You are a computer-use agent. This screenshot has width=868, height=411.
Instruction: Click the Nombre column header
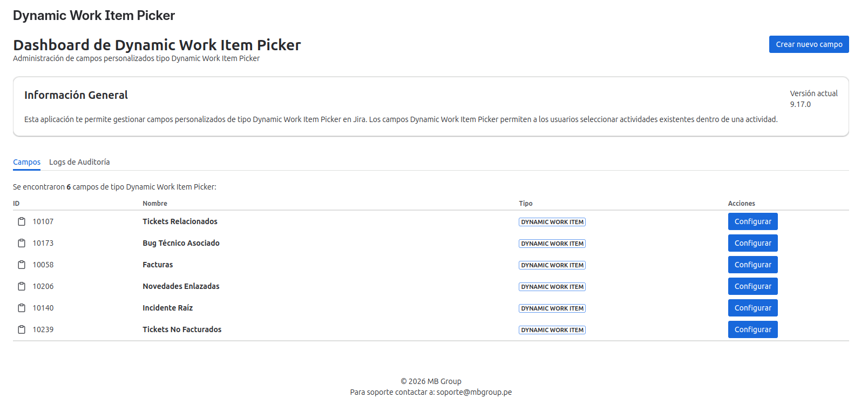pos(155,204)
